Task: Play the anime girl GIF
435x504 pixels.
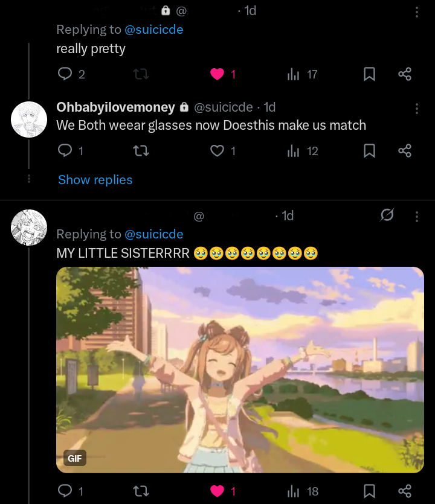Action: click(x=240, y=369)
